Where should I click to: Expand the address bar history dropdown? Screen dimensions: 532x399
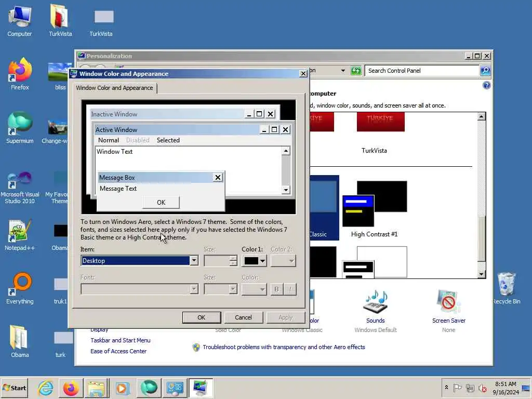(343, 71)
